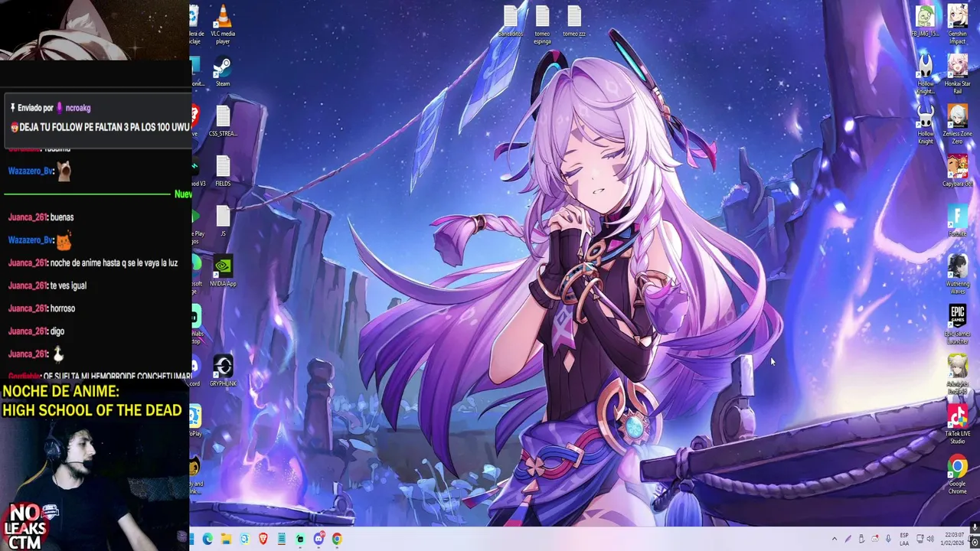Launch Honkai Star Rail shortcut

point(958,74)
